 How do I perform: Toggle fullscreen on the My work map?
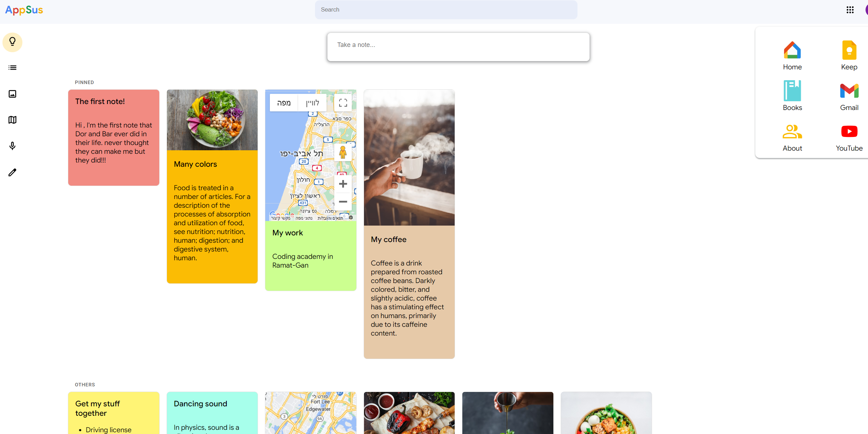(343, 102)
